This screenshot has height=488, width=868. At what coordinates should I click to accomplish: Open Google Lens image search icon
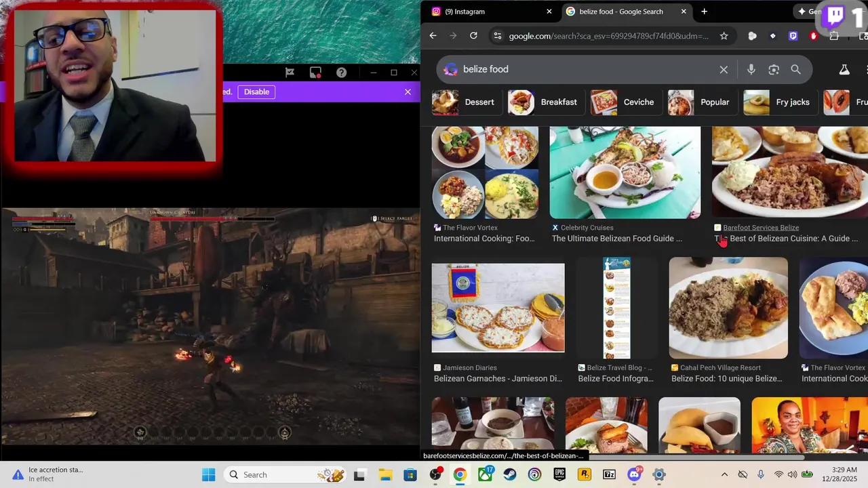pos(774,69)
